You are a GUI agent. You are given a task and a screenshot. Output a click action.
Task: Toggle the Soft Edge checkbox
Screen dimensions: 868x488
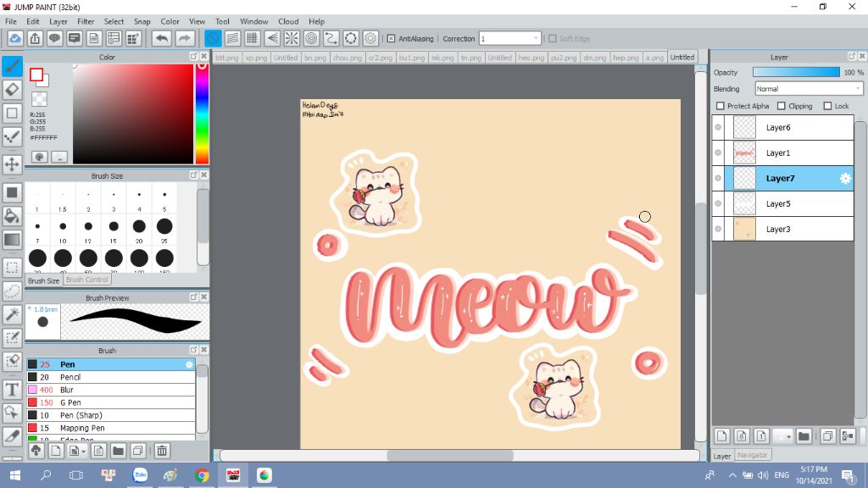tap(553, 39)
